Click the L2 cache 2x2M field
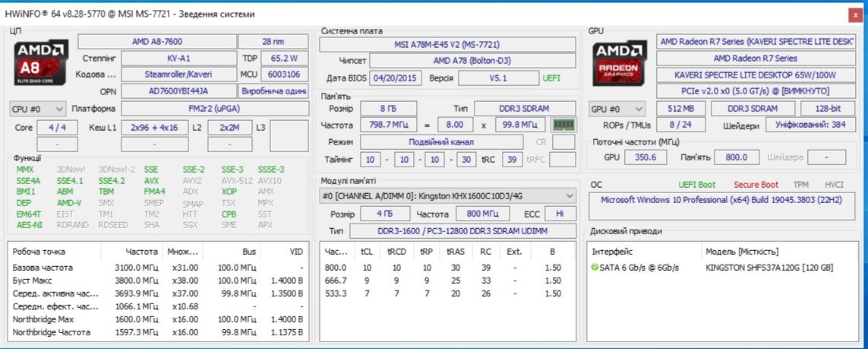This screenshot has height=349, width=868. [230, 128]
